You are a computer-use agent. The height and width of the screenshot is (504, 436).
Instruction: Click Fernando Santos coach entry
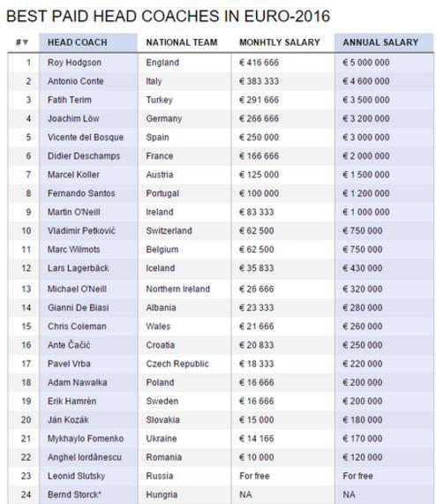point(81,193)
